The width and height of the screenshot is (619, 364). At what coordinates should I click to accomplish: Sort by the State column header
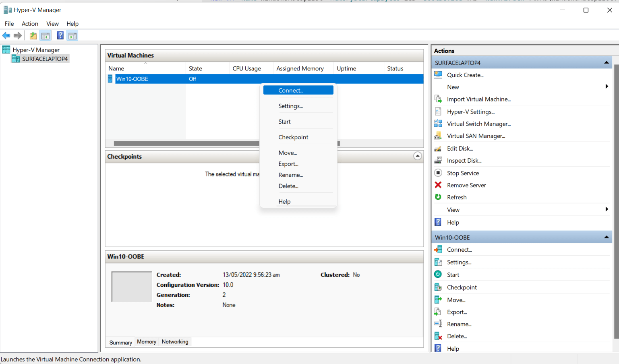tap(207, 68)
